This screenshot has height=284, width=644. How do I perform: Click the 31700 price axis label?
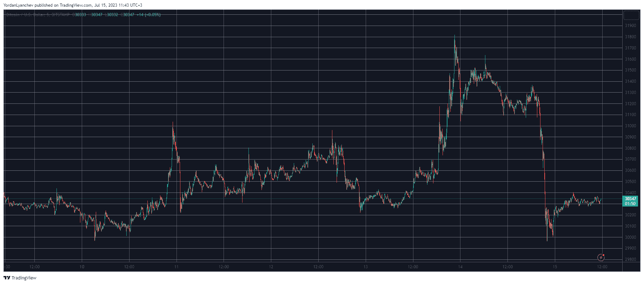[630, 48]
